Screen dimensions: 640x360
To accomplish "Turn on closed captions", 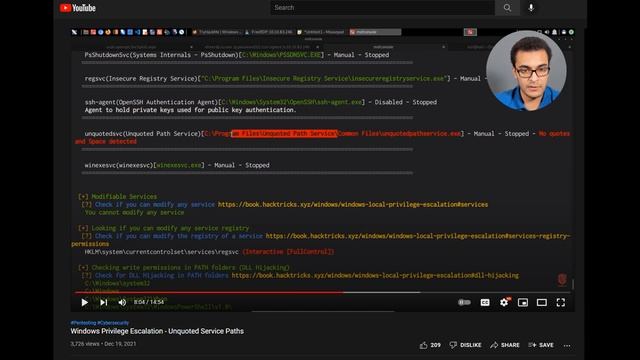I will tap(485, 302).
